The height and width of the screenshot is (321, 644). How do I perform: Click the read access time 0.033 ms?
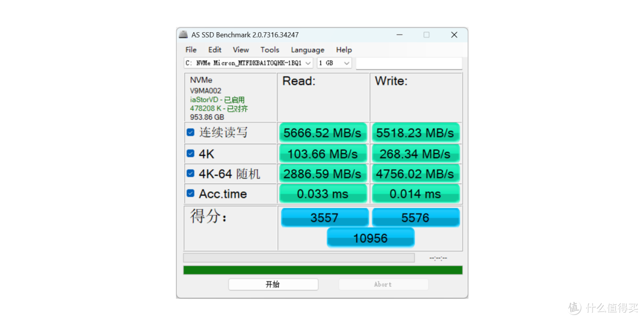(x=323, y=194)
